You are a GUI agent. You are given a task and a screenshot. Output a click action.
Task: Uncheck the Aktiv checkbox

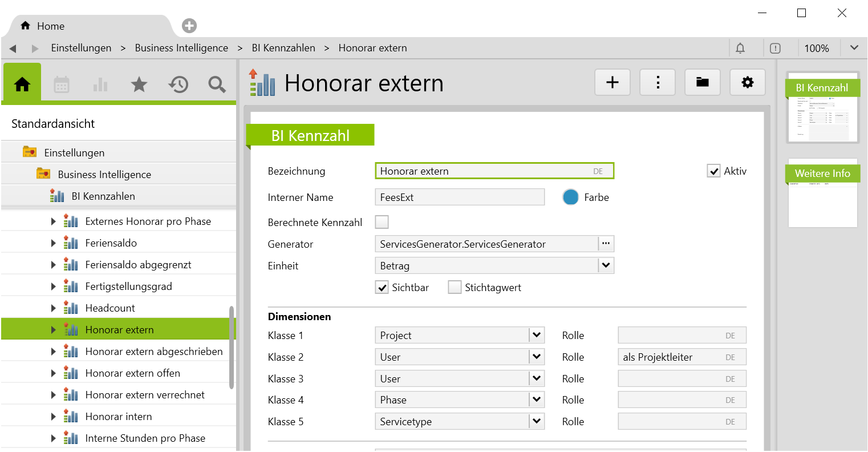point(713,171)
